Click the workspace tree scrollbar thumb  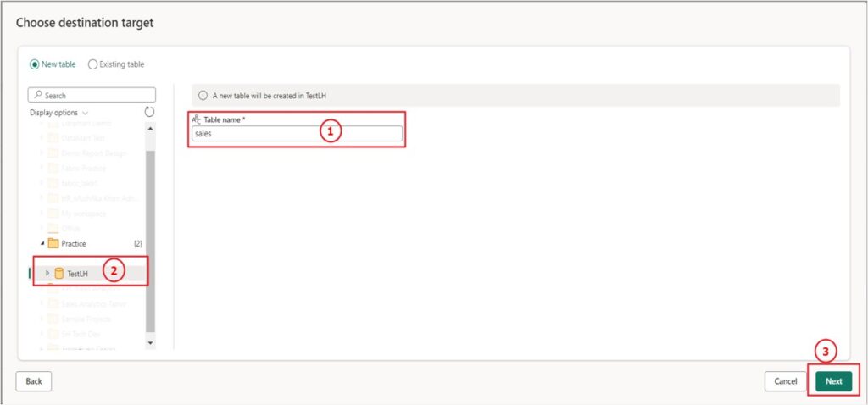[x=151, y=241]
